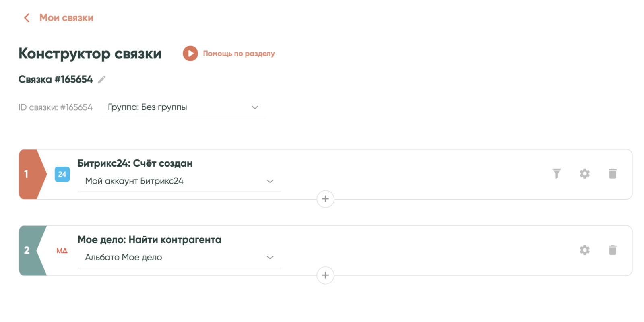Image resolution: width=644 pixels, height=322 pixels.
Task: Edit the Связка #165654 name with pencil icon
Action: (102, 80)
